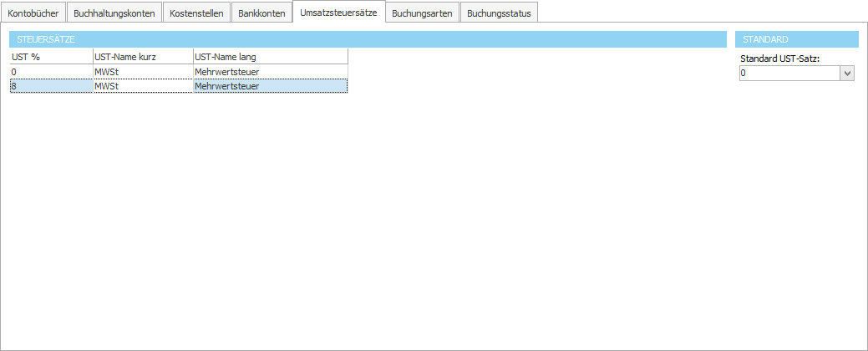This screenshot has width=868, height=351.
Task: Click the STEUERSÄTZE section header
Action: click(x=368, y=39)
